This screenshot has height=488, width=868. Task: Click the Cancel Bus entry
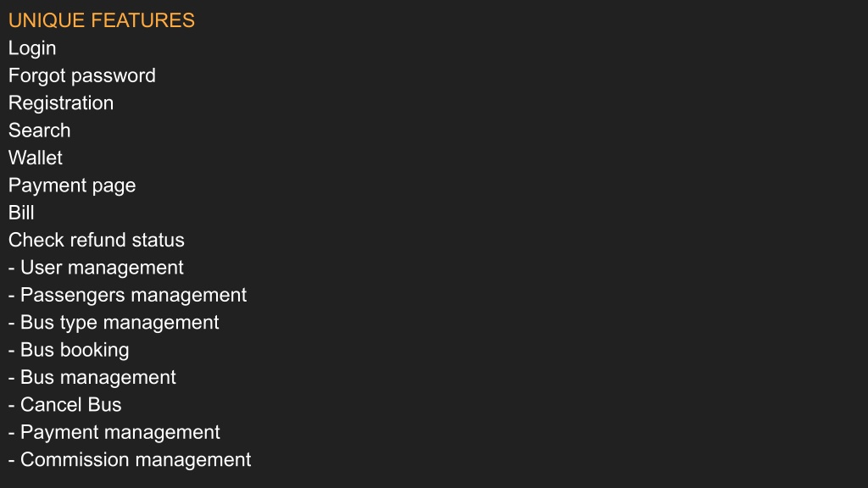click(64, 405)
